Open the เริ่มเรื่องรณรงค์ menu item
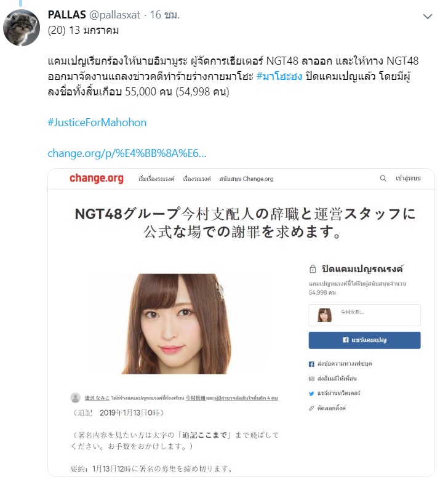The width and height of the screenshot is (448, 482). tap(156, 179)
